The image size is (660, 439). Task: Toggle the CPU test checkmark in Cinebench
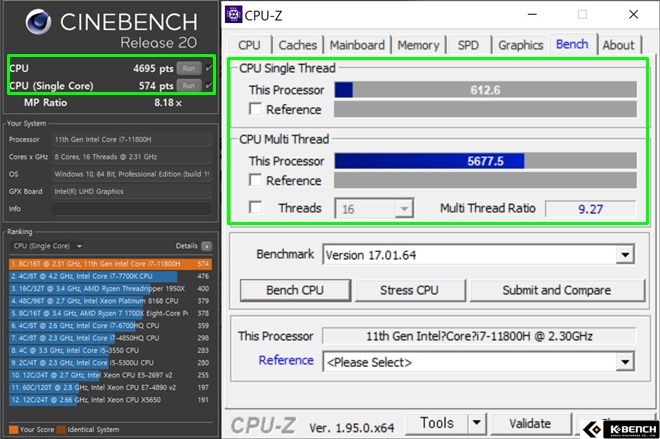pos(209,68)
